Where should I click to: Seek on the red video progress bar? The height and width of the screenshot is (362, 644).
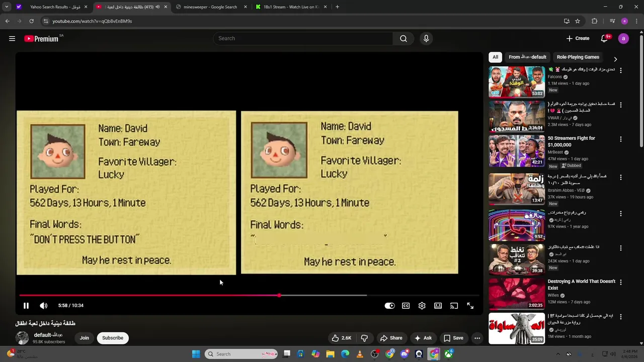[249, 296]
